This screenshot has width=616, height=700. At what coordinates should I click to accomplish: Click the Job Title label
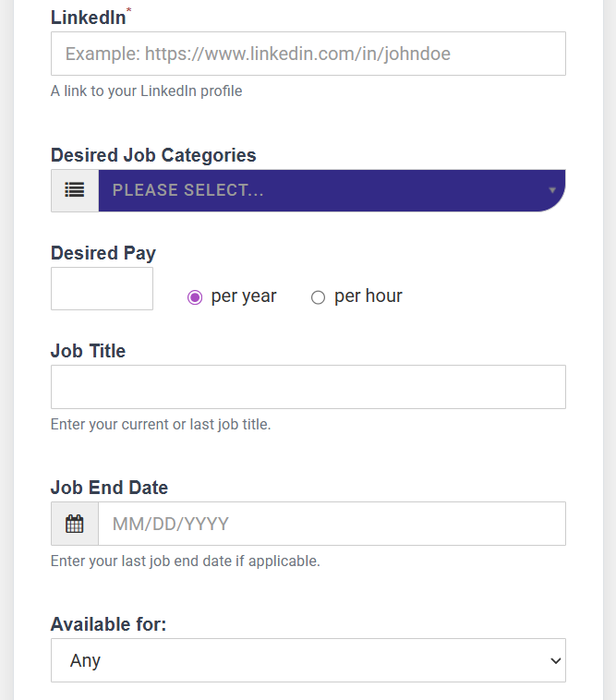point(88,351)
